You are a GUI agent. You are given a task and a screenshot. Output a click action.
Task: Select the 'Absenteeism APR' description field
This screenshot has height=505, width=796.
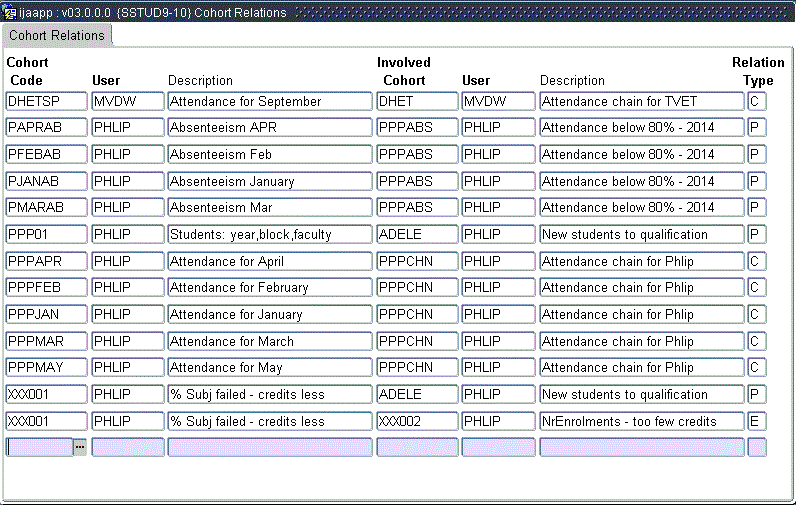pyautogui.click(x=270, y=127)
